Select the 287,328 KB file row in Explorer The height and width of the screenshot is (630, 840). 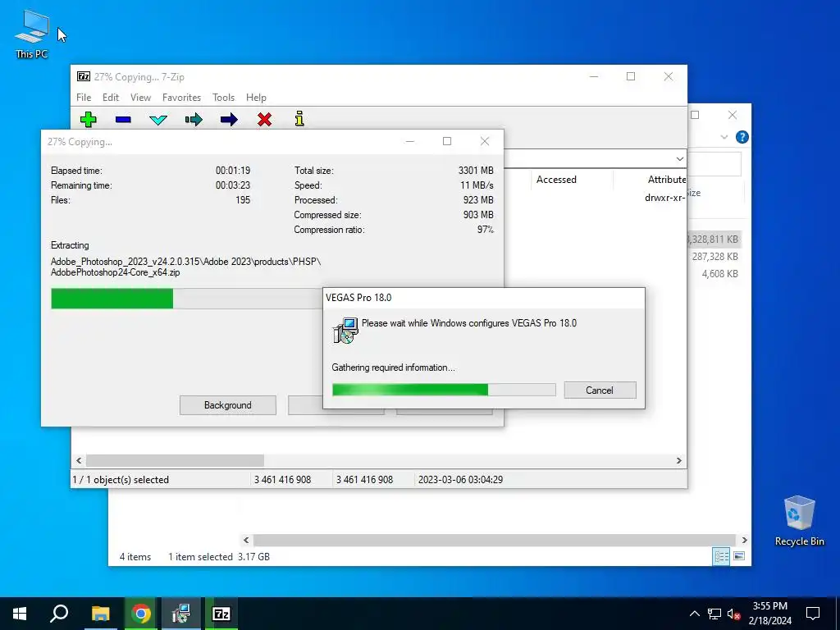click(x=714, y=257)
